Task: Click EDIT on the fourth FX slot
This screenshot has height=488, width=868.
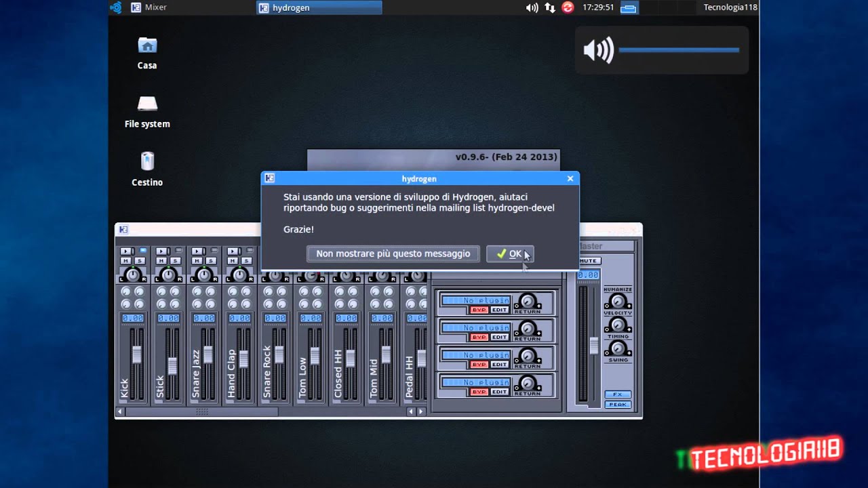Action: pyautogui.click(x=500, y=392)
